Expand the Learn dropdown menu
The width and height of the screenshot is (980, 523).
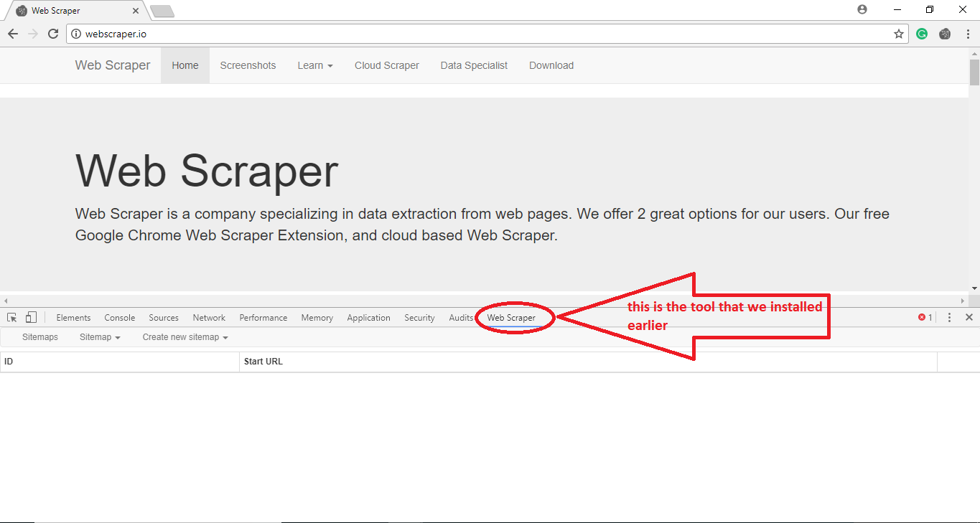tap(314, 65)
